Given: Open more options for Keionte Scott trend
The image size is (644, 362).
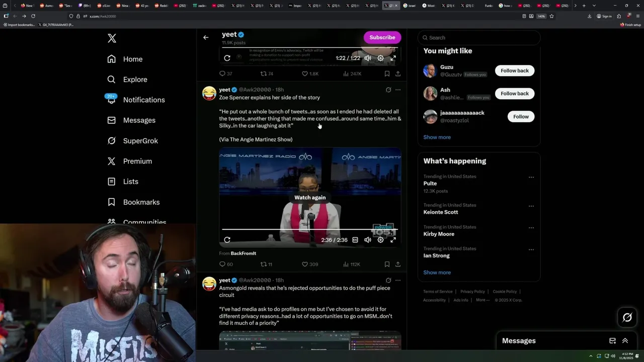Looking at the screenshot, I should click(531, 206).
